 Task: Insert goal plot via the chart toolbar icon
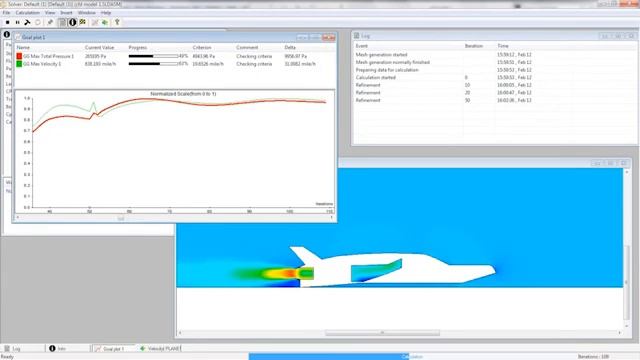95,22
